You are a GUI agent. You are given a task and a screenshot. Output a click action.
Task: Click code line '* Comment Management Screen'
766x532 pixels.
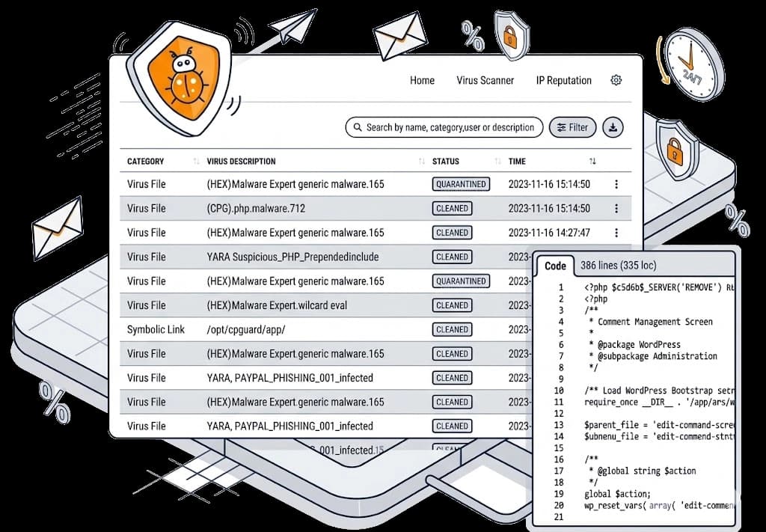coord(650,322)
